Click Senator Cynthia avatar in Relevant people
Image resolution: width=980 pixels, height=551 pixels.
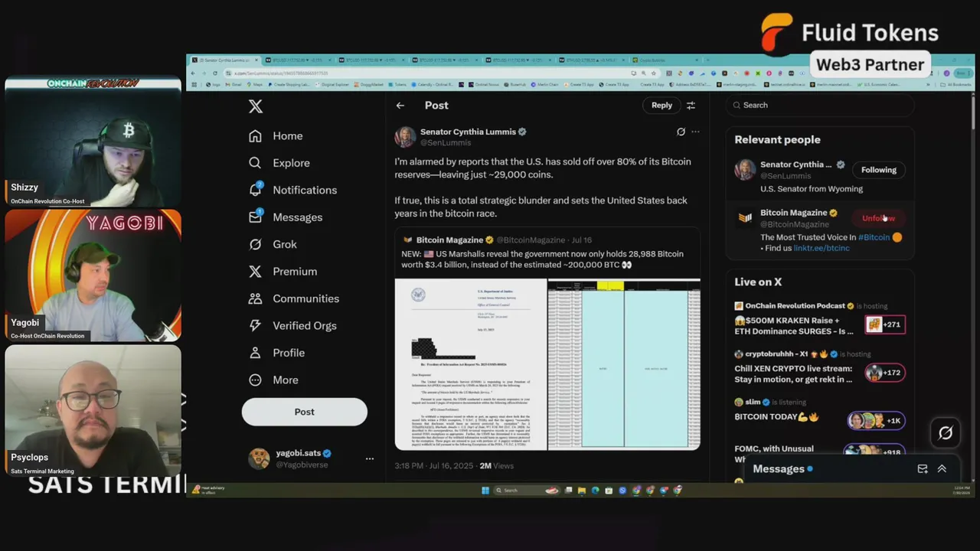coord(745,170)
